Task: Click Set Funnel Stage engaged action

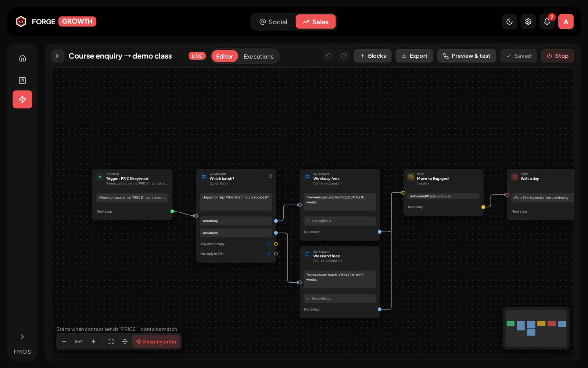Action: 443,196
